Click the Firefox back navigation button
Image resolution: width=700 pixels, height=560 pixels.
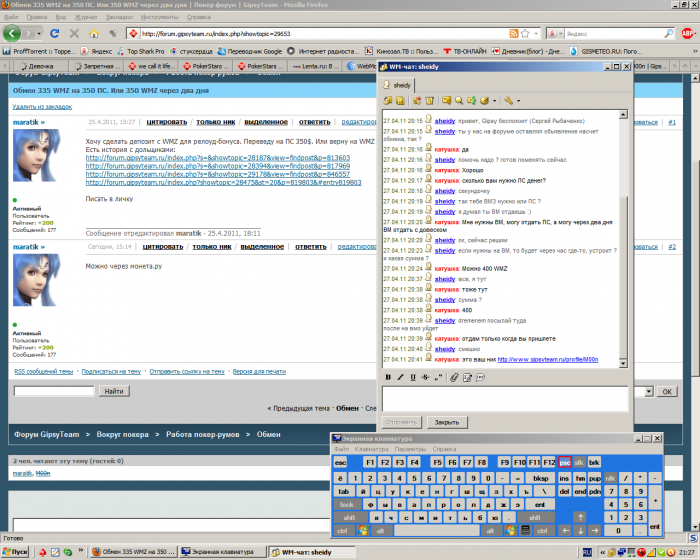pos(12,33)
